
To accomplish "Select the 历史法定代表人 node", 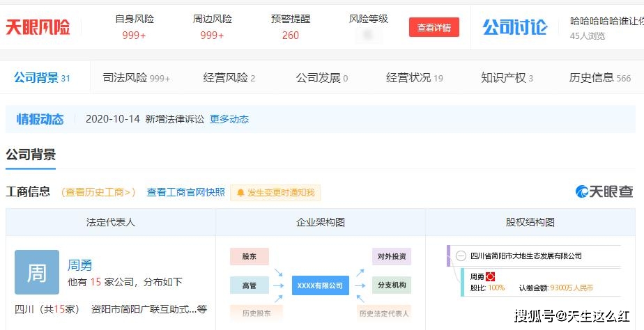I will (384, 313).
